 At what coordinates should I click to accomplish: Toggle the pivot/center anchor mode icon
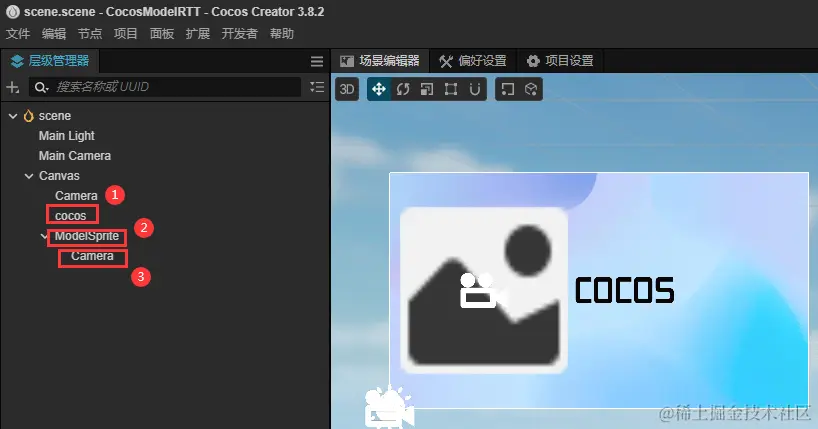tap(508, 89)
